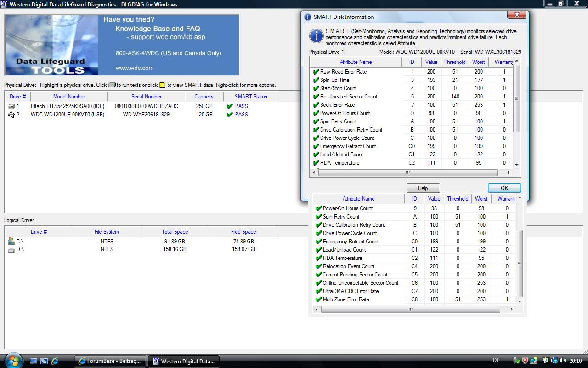Viewport: 588px width, 368px height.
Task: Select the Raw Read Error Rate attribute row
Action: (412, 72)
